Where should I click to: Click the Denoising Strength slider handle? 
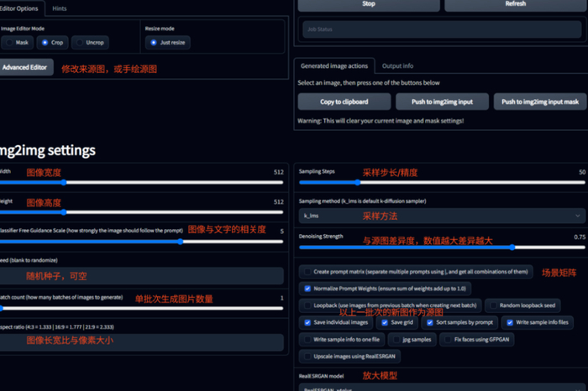(x=512, y=248)
